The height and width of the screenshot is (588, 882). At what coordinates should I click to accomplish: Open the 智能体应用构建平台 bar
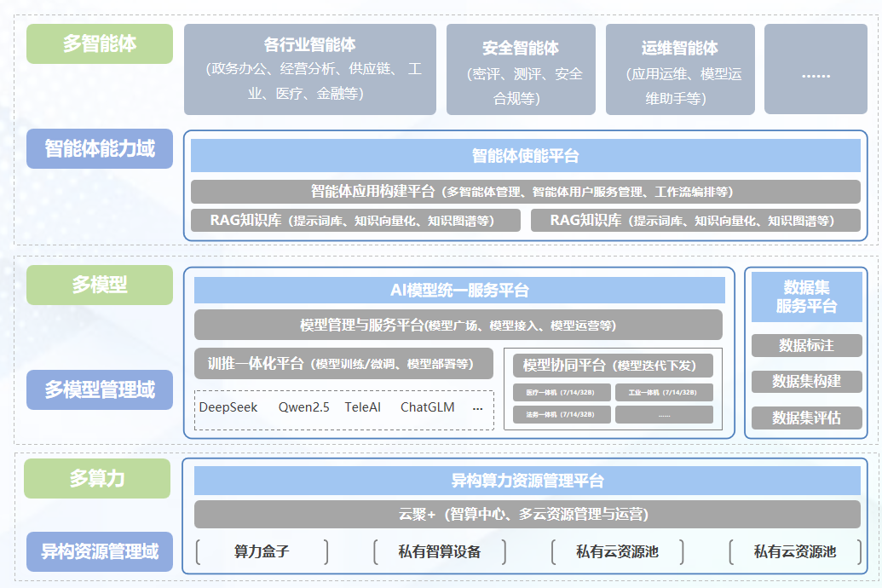coord(525,191)
